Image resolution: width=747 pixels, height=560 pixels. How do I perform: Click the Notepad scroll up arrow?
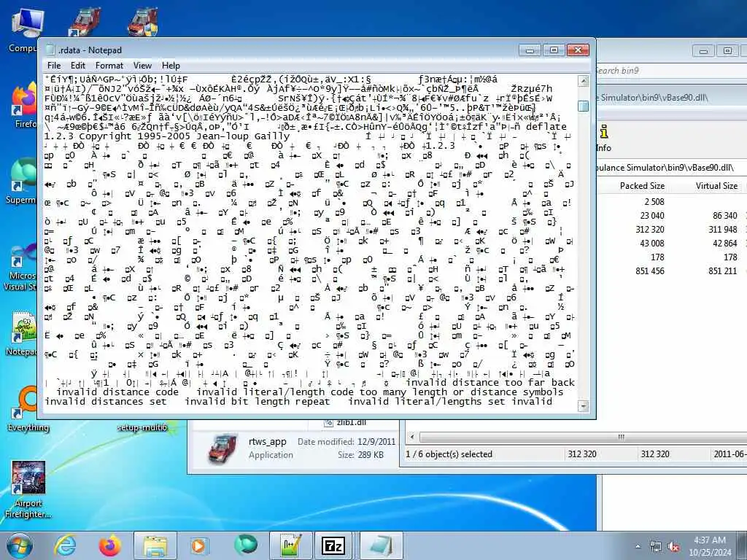coord(583,81)
